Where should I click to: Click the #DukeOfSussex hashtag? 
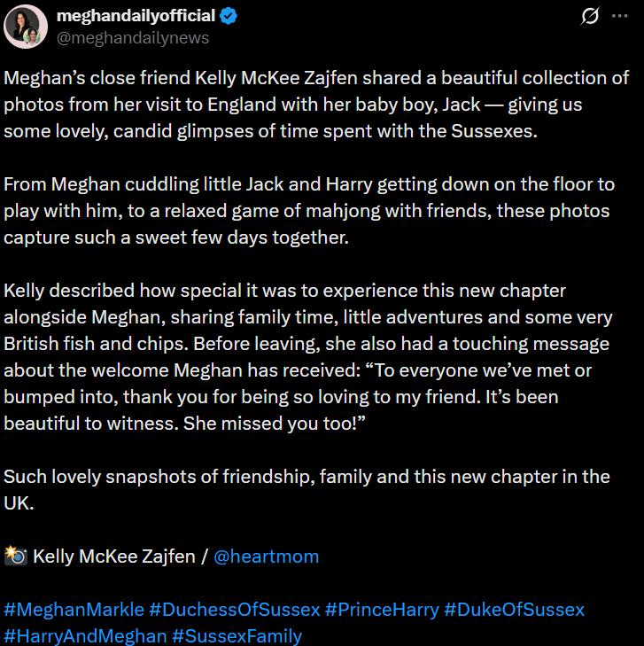click(514, 610)
